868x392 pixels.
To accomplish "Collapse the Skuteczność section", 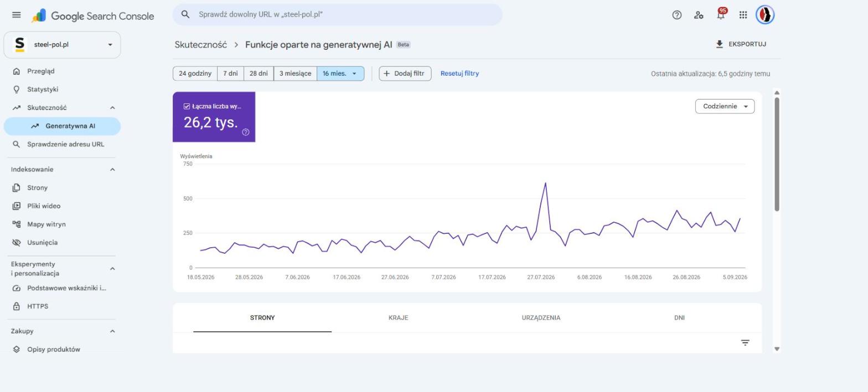I will click(x=112, y=108).
